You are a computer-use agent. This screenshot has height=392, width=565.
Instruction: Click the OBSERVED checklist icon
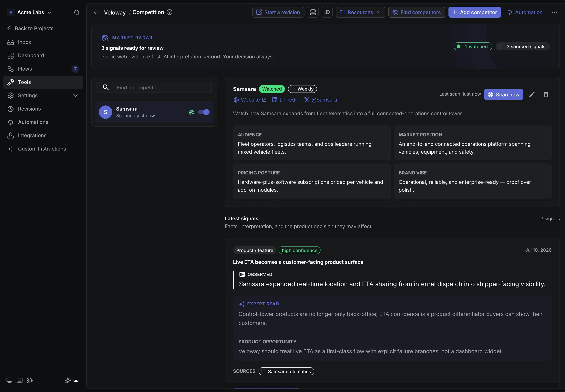[242, 274]
